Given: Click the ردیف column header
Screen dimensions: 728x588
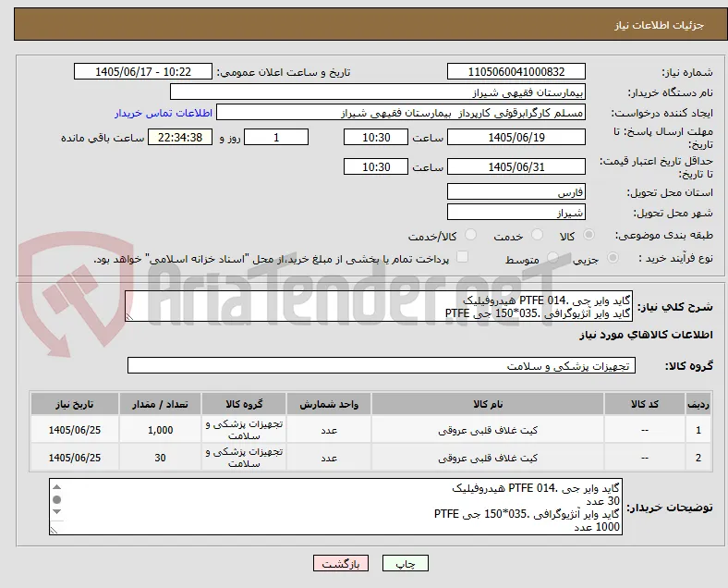Looking at the screenshot, I should [698, 404].
